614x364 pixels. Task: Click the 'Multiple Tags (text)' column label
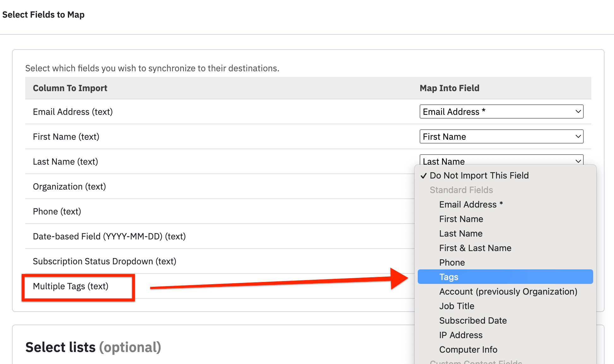[71, 286]
